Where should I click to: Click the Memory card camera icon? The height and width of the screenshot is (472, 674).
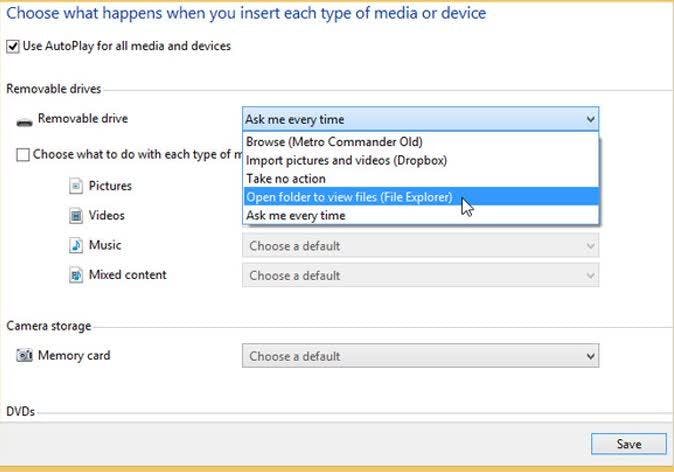25,356
